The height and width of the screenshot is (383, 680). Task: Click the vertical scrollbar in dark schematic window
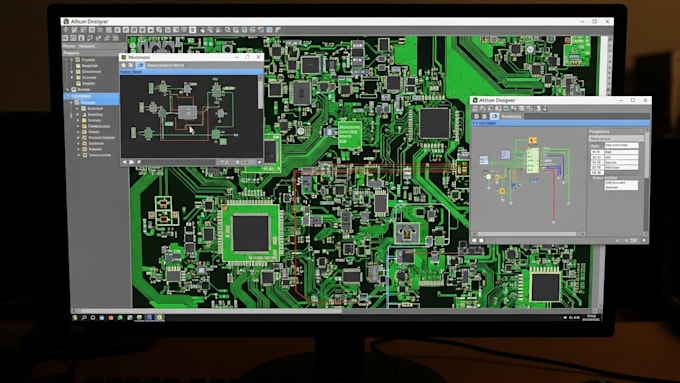pos(260,92)
